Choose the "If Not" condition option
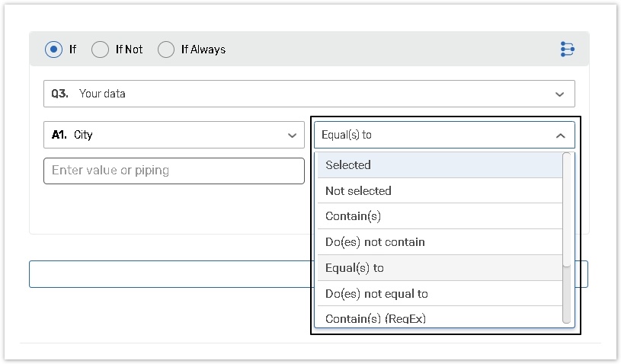 coord(100,49)
